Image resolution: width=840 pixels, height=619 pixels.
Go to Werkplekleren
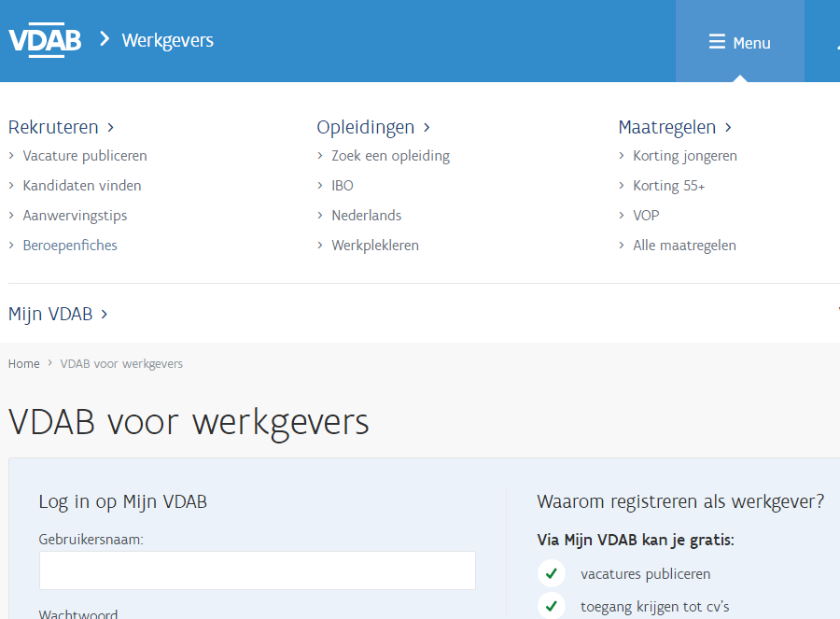375,246
